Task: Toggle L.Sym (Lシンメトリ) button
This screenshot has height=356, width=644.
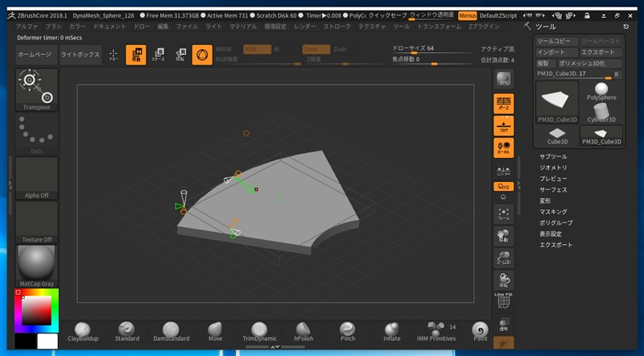Action: pyautogui.click(x=504, y=171)
